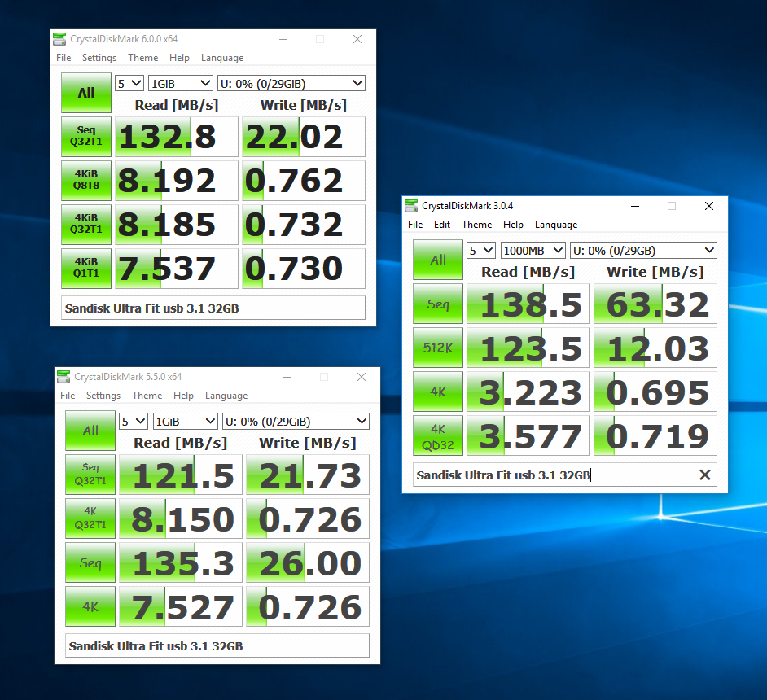Image resolution: width=767 pixels, height=700 pixels.
Task: Open test count dropdown in CrystalDiskMark 5.5.0
Action: coord(133,421)
